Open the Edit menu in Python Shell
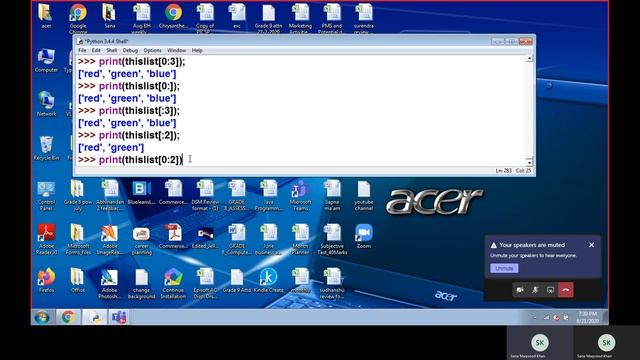The height and width of the screenshot is (360, 640). (x=96, y=50)
